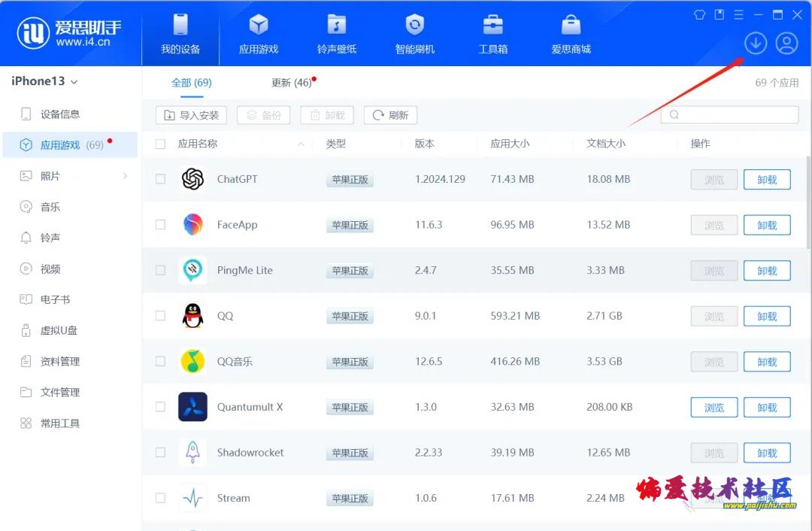Click 卸载 for QQ
Viewport: 812px width, 531px height.
pyautogui.click(x=767, y=316)
